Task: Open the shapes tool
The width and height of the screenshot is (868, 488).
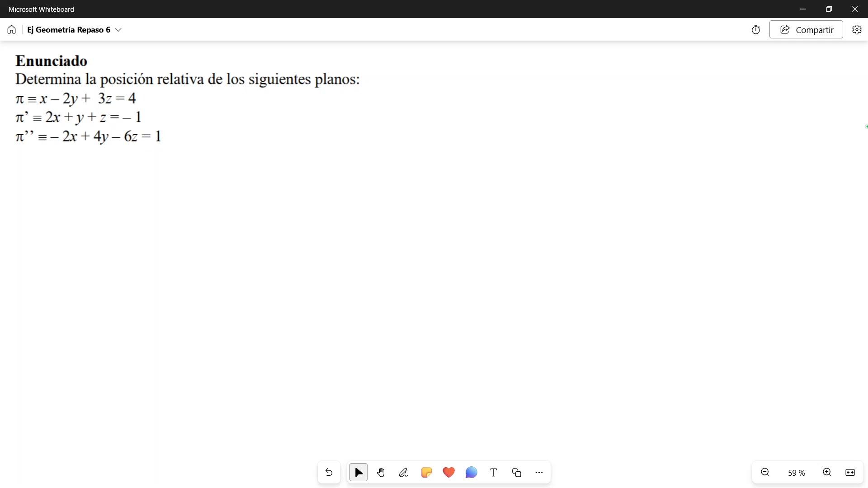Action: coord(516,472)
